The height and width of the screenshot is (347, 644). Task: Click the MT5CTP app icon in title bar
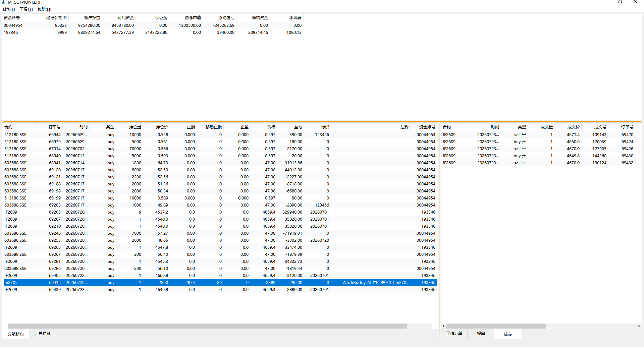(3, 2)
